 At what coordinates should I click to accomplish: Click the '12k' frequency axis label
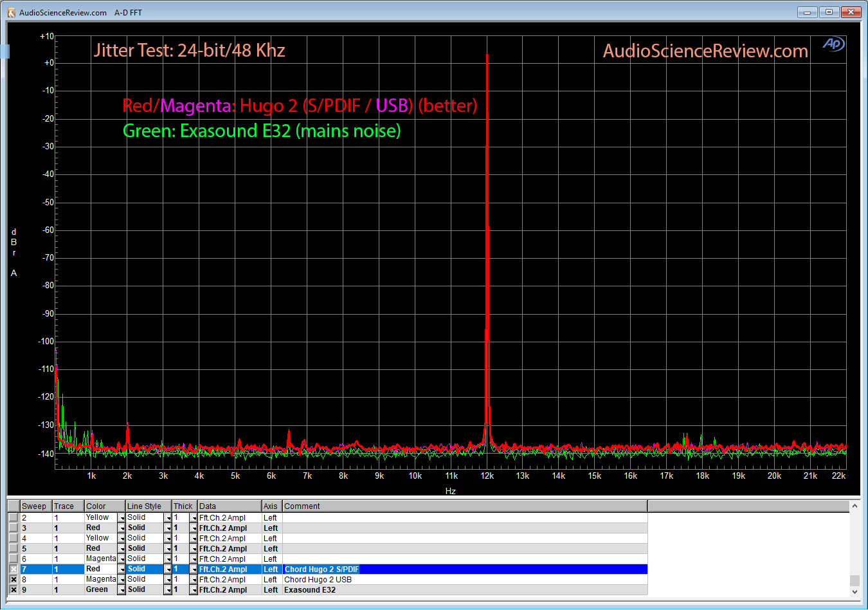pos(487,476)
